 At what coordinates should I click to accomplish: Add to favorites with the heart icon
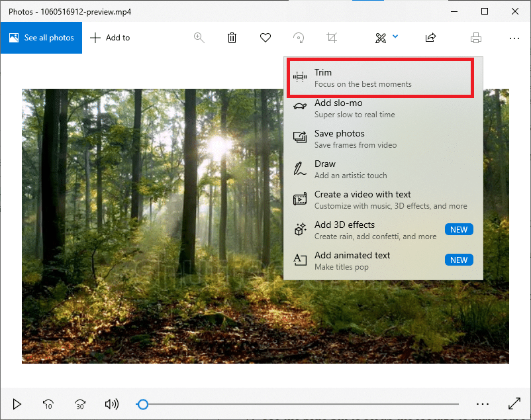point(265,38)
